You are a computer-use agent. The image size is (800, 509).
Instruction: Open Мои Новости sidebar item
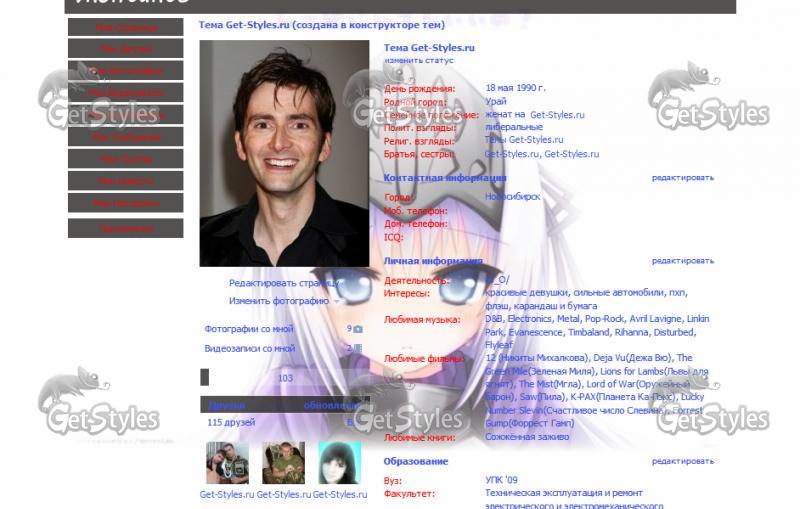coord(126,181)
